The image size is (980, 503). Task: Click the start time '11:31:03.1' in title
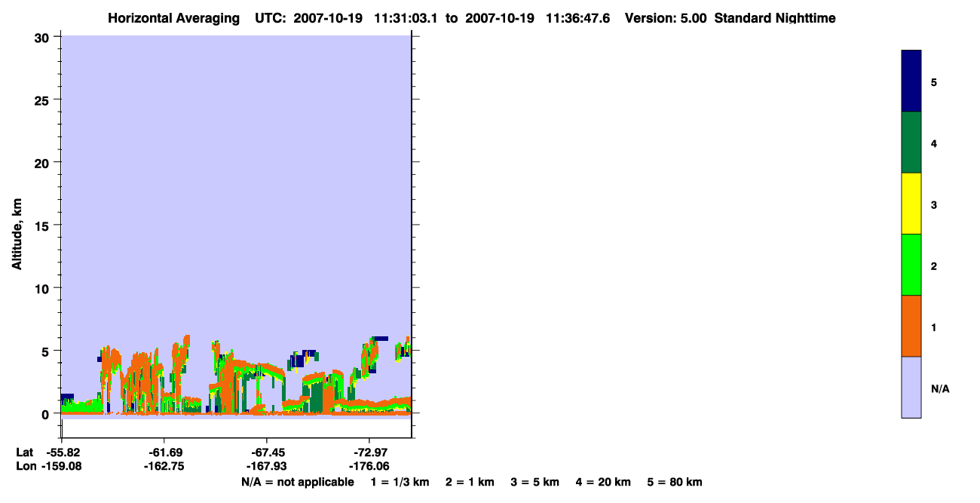407,18
